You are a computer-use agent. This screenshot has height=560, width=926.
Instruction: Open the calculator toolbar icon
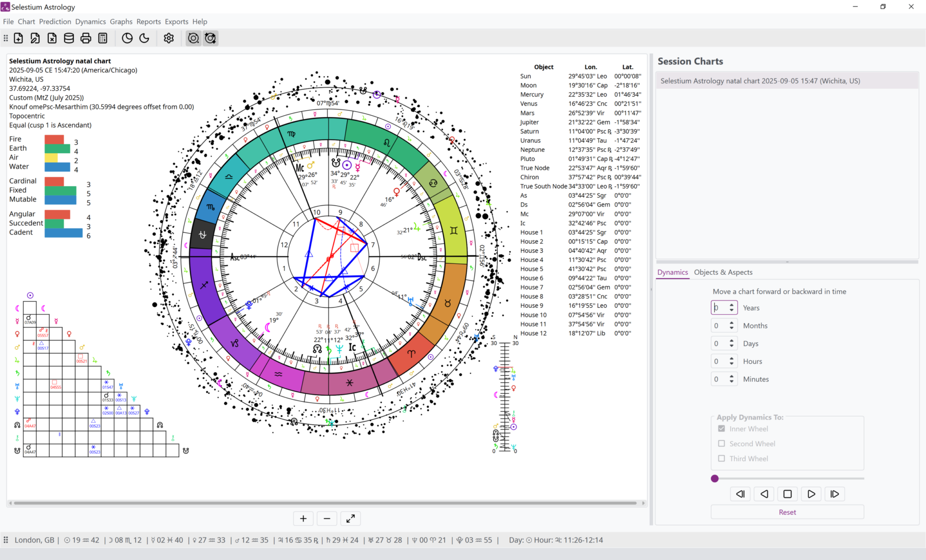point(103,38)
